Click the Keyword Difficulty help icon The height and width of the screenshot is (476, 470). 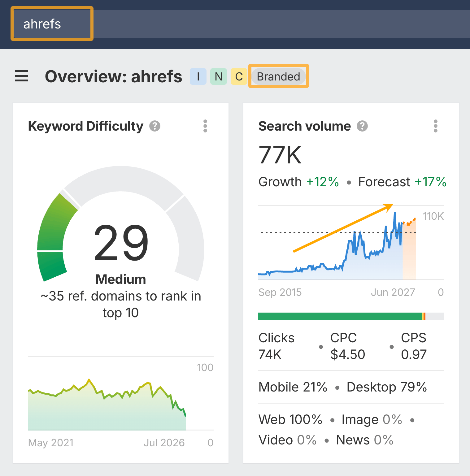[155, 126]
